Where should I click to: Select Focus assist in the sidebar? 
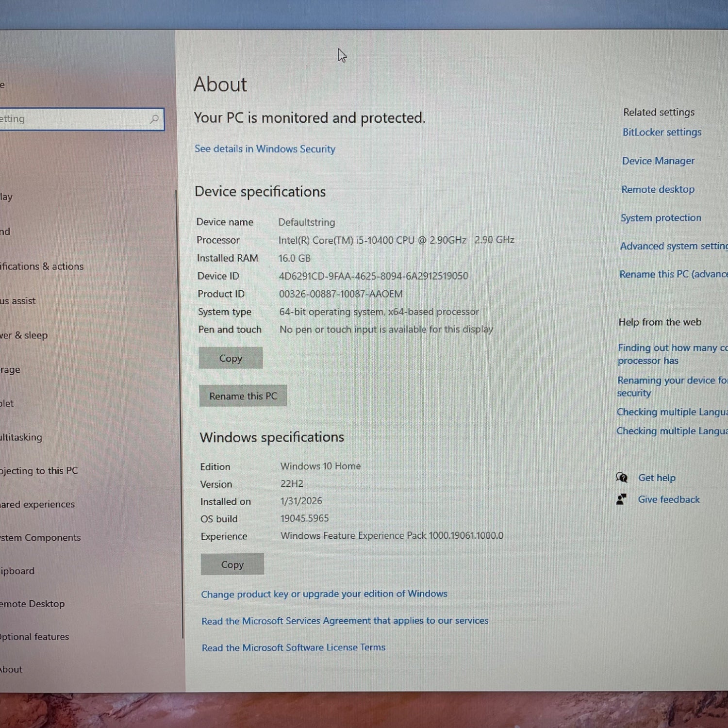[x=18, y=301]
